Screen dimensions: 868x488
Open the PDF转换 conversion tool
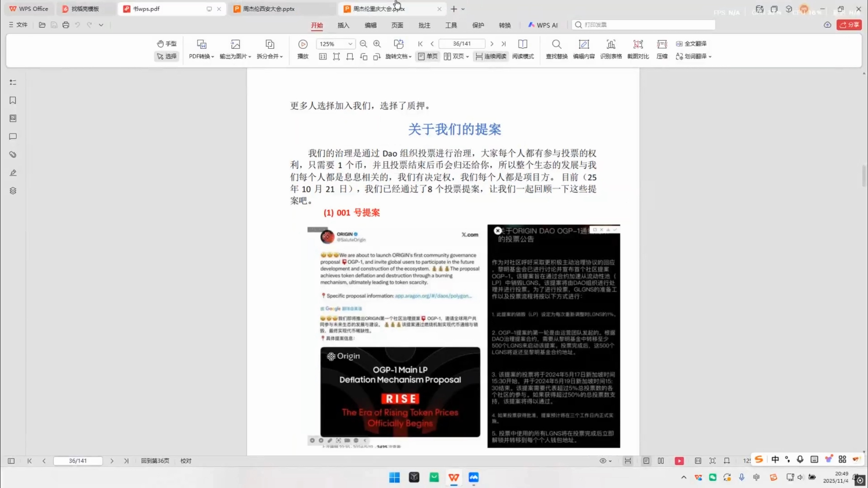[201, 50]
